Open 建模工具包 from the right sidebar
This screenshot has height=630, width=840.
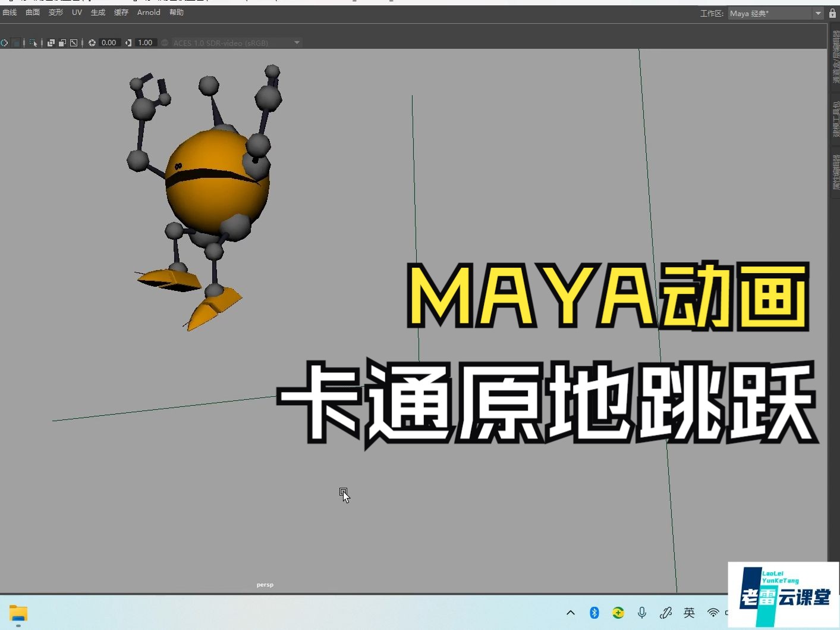tap(835, 119)
